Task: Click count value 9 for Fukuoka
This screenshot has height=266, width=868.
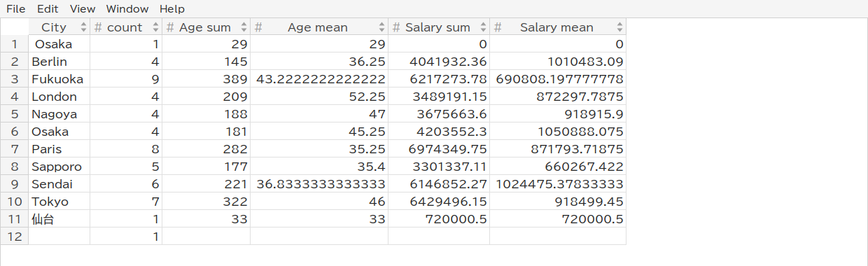Action: [x=126, y=79]
